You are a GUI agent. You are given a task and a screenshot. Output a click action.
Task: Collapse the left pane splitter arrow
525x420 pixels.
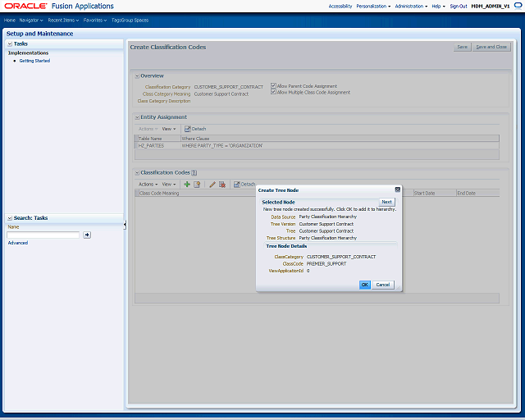point(125,225)
